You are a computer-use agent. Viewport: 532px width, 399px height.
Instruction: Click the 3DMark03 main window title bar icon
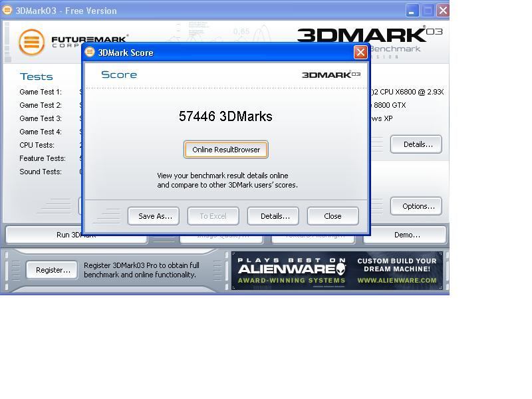pyautogui.click(x=7, y=10)
